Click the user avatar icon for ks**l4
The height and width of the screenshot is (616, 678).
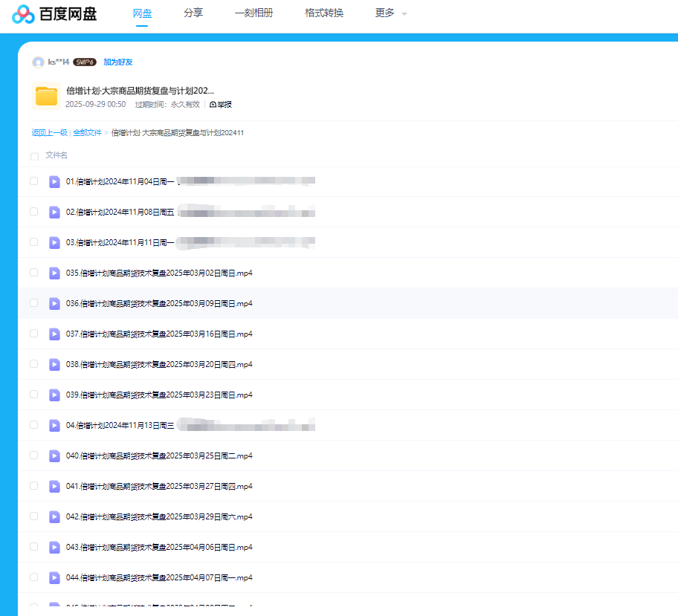(x=38, y=62)
